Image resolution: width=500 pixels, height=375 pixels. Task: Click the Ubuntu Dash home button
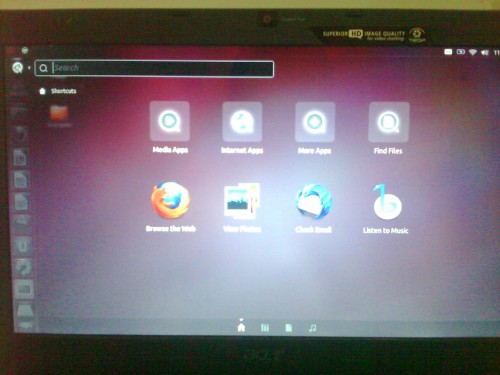click(x=17, y=68)
